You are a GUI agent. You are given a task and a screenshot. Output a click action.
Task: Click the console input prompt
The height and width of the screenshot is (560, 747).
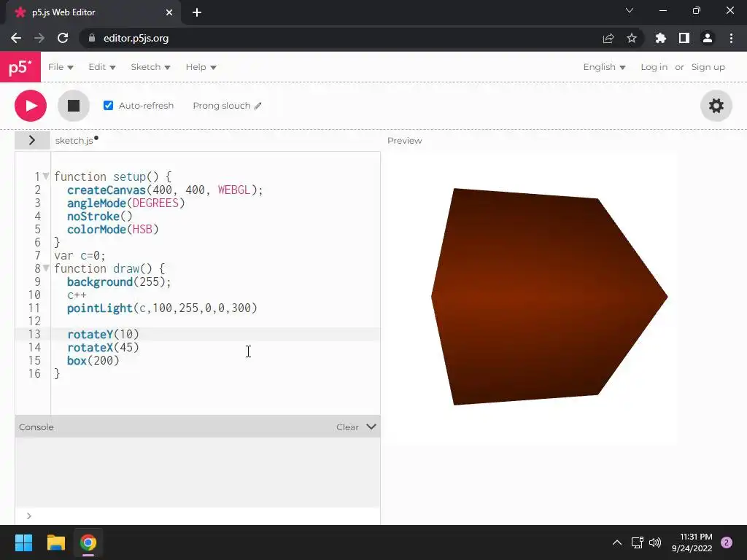205,516
